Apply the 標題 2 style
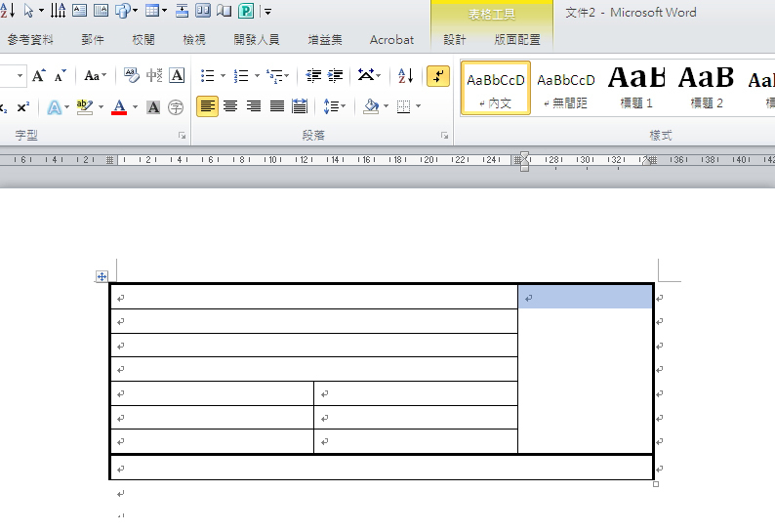Viewport: 775px width, 532px height. (707, 88)
